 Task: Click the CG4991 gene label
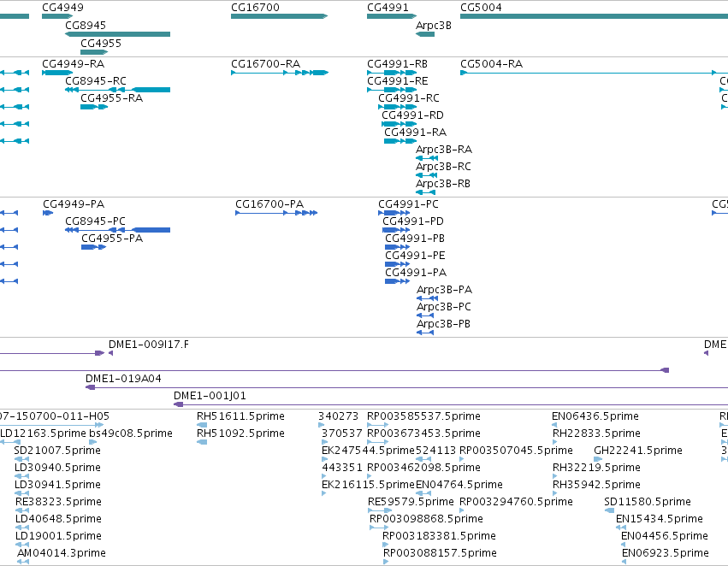(x=388, y=8)
